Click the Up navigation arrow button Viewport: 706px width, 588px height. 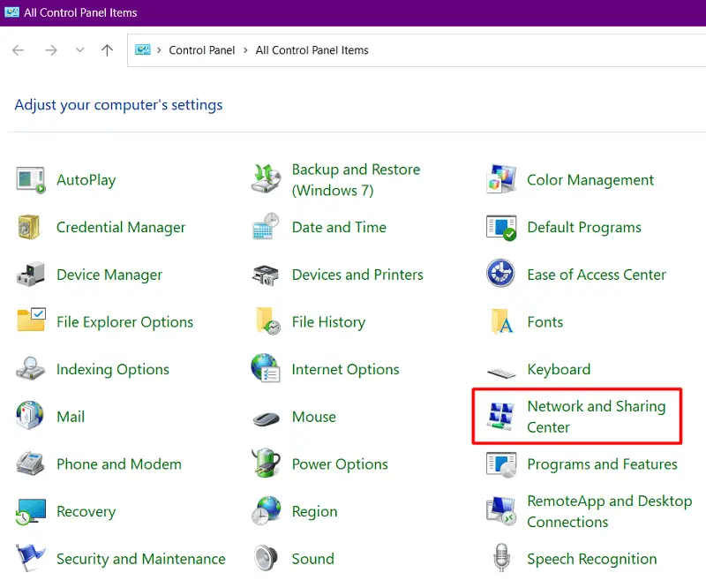pos(107,50)
